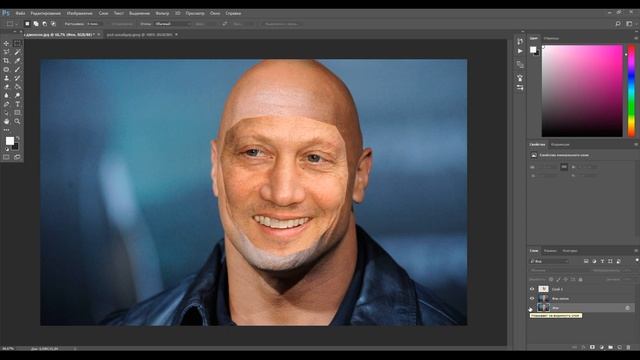Open the Изображение menu
This screenshot has width=640, height=360.
(x=79, y=13)
